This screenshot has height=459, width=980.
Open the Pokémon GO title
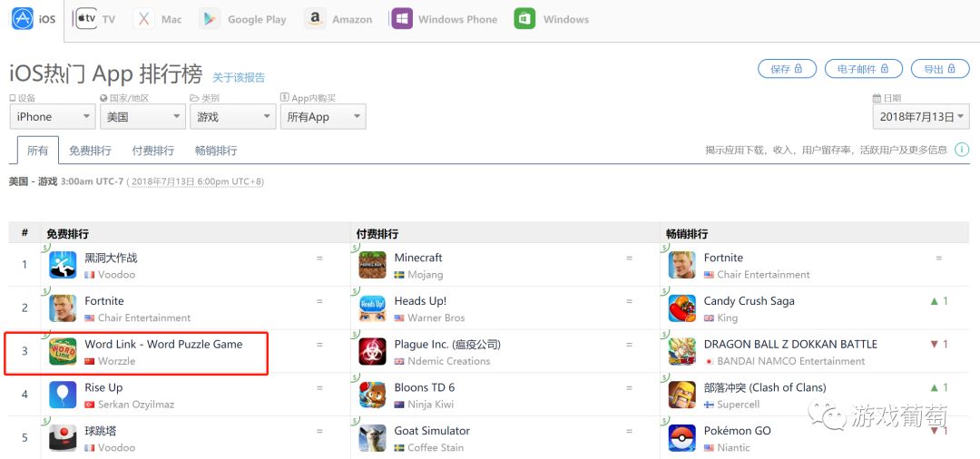[738, 430]
